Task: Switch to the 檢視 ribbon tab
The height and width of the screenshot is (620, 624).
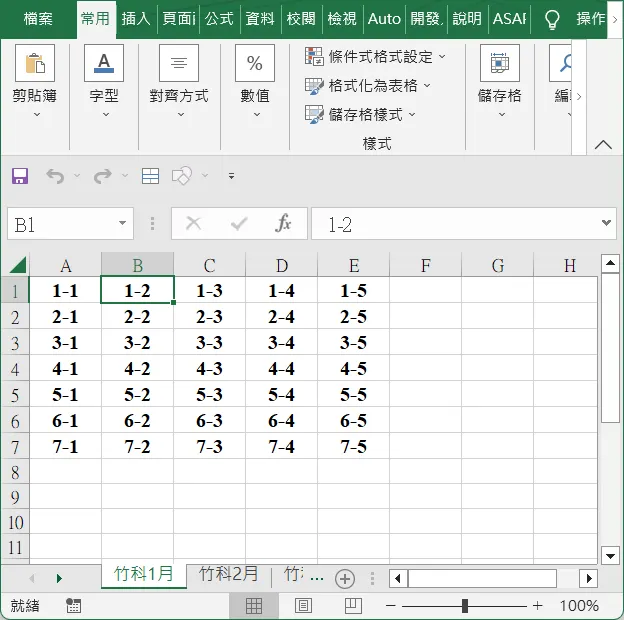Action: pyautogui.click(x=342, y=19)
